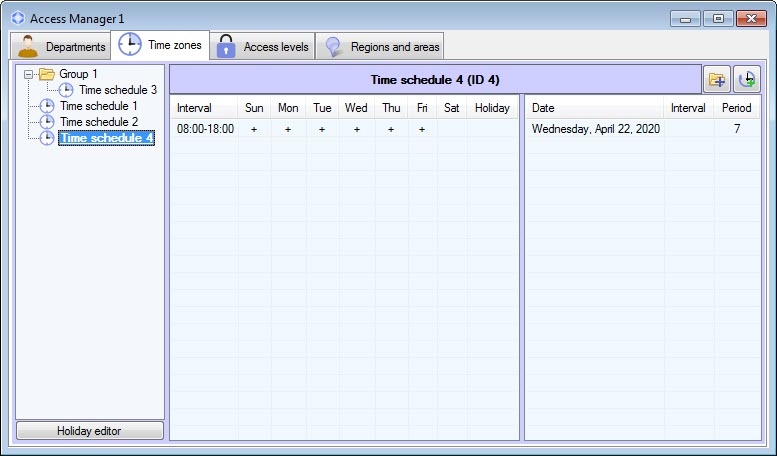Click the 08:00-18:00 interval cell
Image resolution: width=777 pixels, height=456 pixels.
click(x=205, y=129)
